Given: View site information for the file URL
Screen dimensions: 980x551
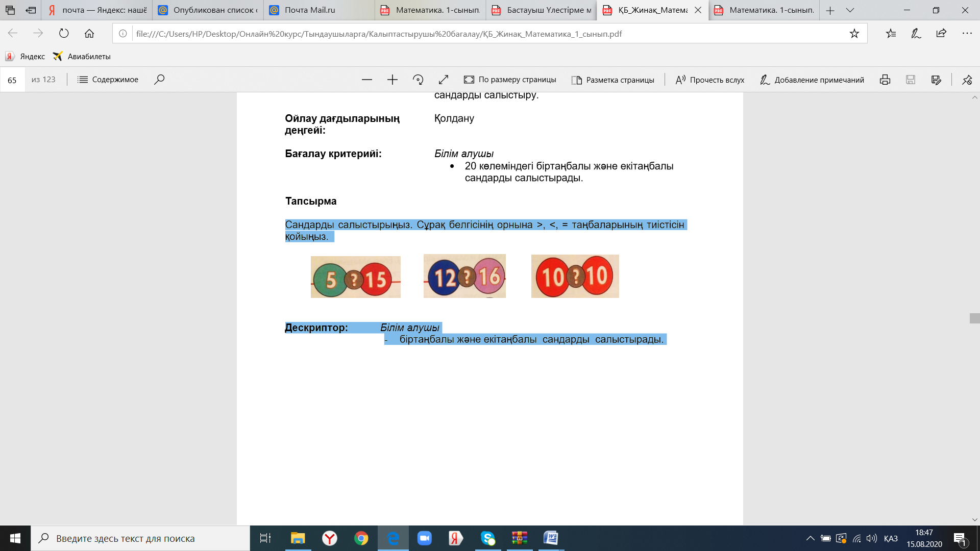Looking at the screenshot, I should (123, 34).
